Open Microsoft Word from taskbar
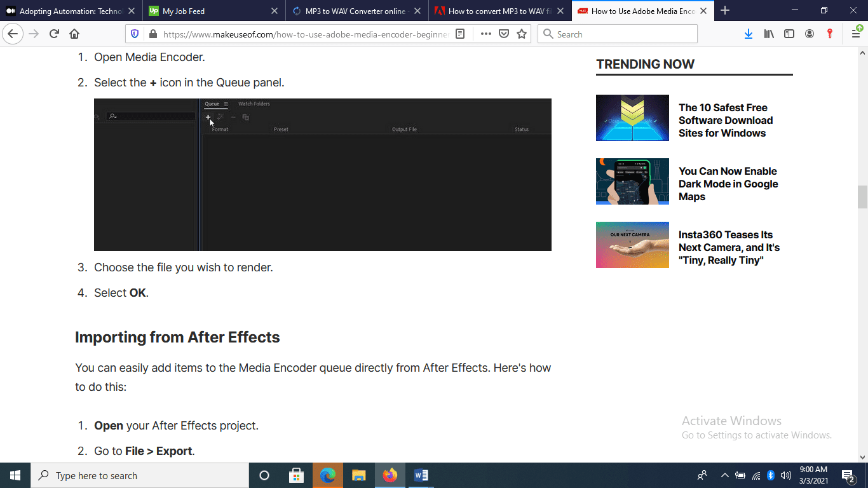The image size is (868, 488). 421,475
